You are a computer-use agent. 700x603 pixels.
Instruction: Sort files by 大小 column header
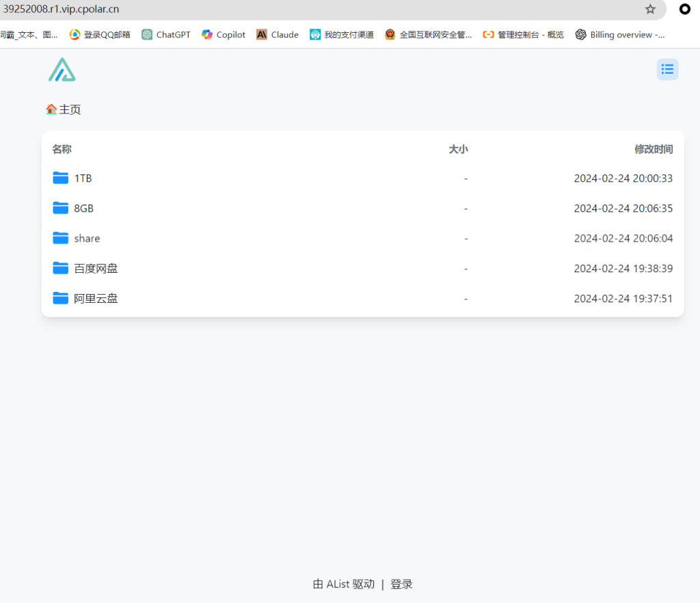coord(458,149)
